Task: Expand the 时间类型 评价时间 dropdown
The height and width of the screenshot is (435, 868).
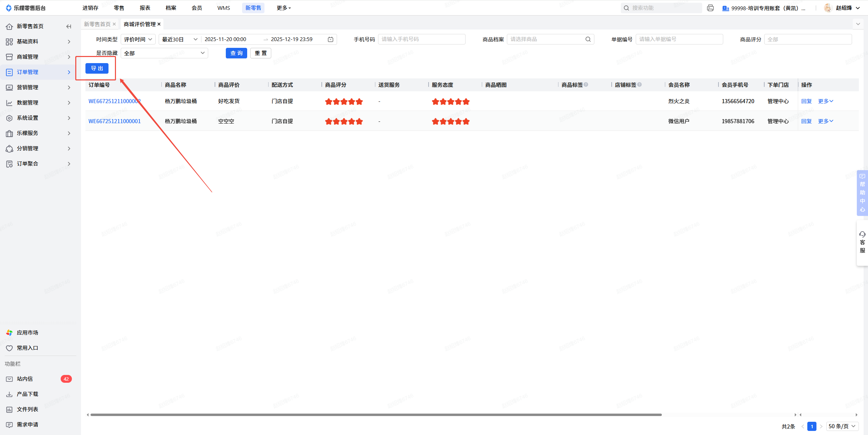Action: [x=138, y=39]
